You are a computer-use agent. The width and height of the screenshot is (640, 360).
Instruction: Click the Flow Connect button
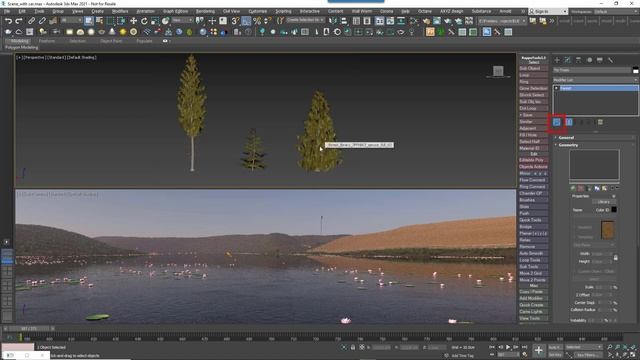coord(533,180)
